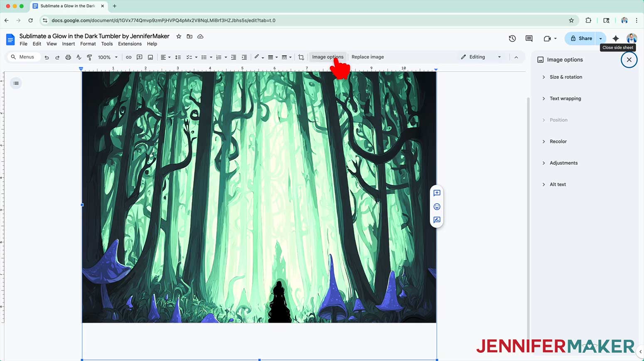644x361 pixels.
Task: Increase the indent
Action: point(244,57)
